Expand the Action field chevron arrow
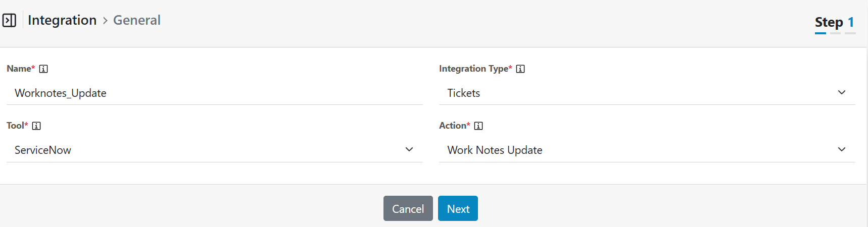868x227 pixels. click(x=842, y=149)
